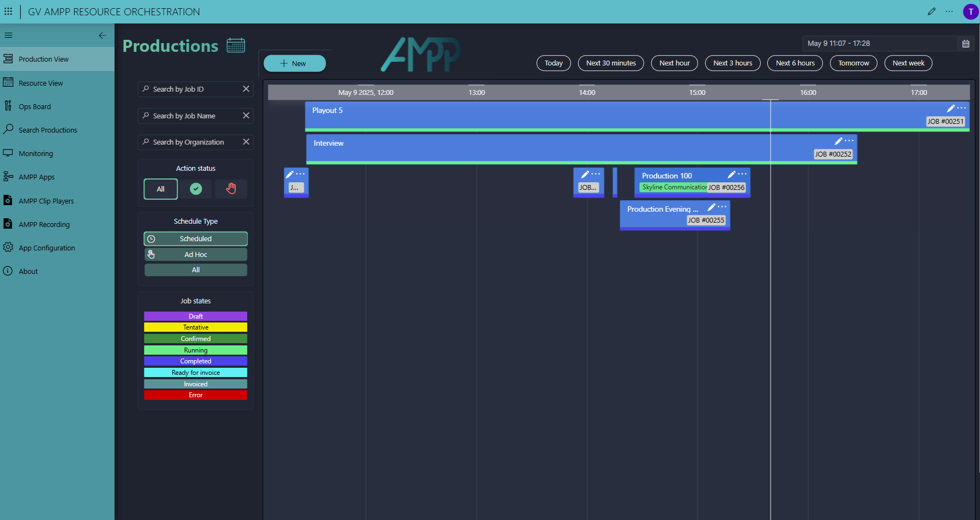The image size is (980, 520).
Task: Click the Ready for invoice swatch
Action: point(196,373)
